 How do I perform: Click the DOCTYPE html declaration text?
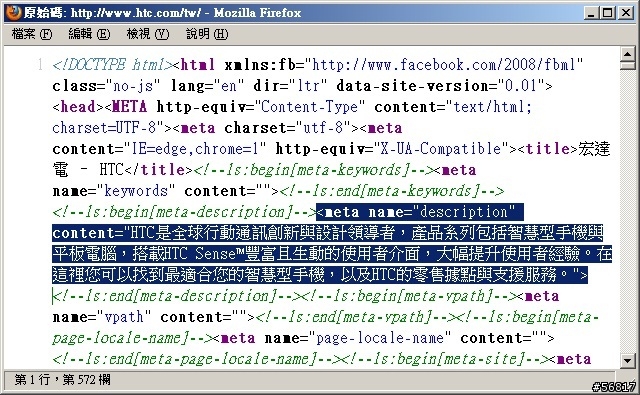112,64
